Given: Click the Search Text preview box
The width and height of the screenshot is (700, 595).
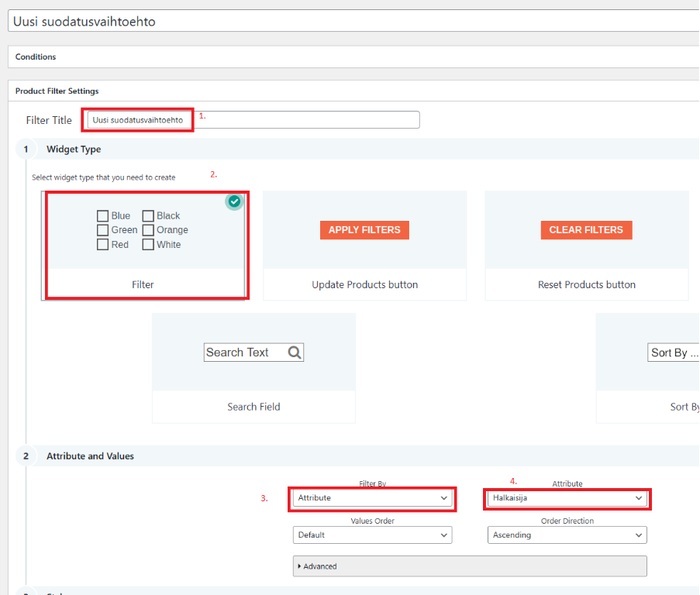Looking at the screenshot, I should (x=253, y=353).
